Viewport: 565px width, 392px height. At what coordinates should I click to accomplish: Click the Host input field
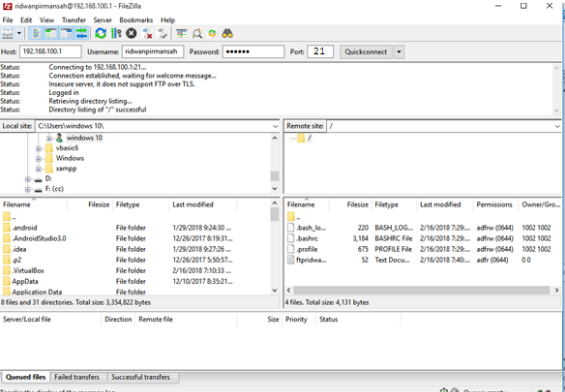(x=50, y=52)
